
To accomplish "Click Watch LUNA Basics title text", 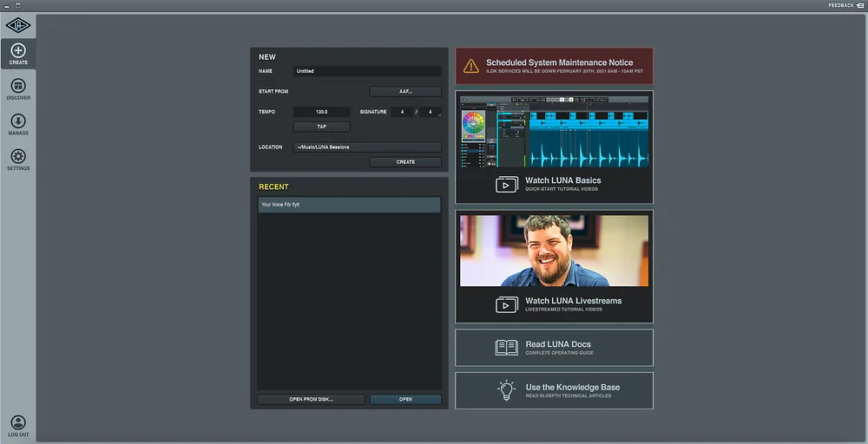I will (x=563, y=180).
